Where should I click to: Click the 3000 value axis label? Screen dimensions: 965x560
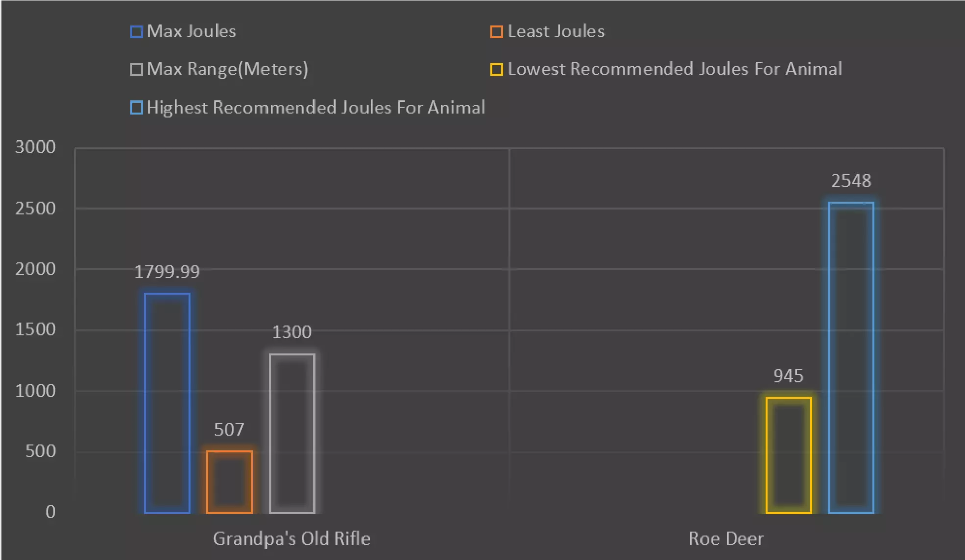pyautogui.click(x=35, y=147)
